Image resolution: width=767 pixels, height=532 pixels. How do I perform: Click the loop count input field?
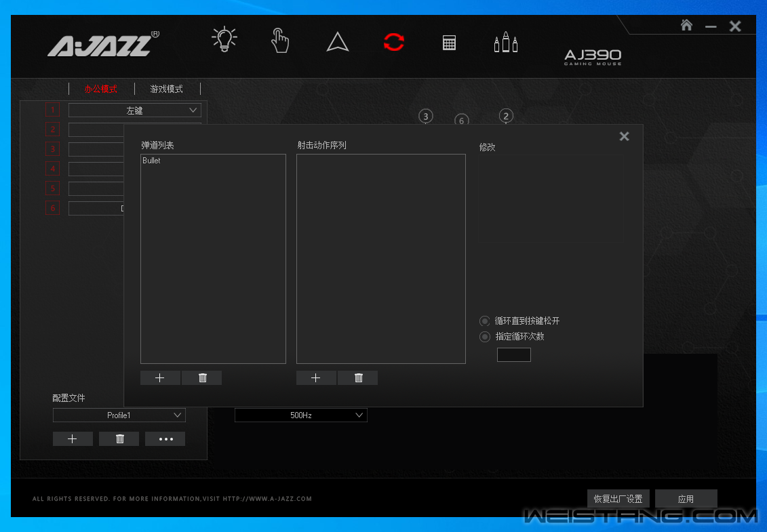pos(513,355)
